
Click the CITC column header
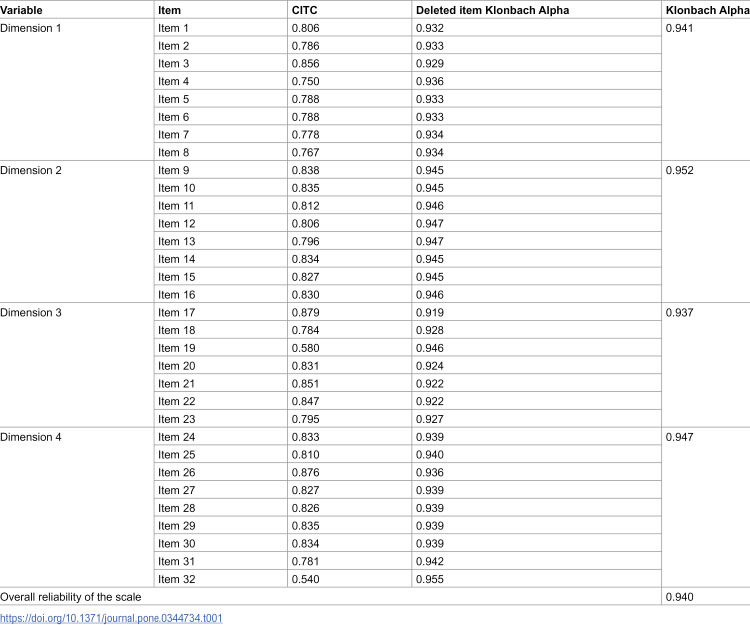304,10
